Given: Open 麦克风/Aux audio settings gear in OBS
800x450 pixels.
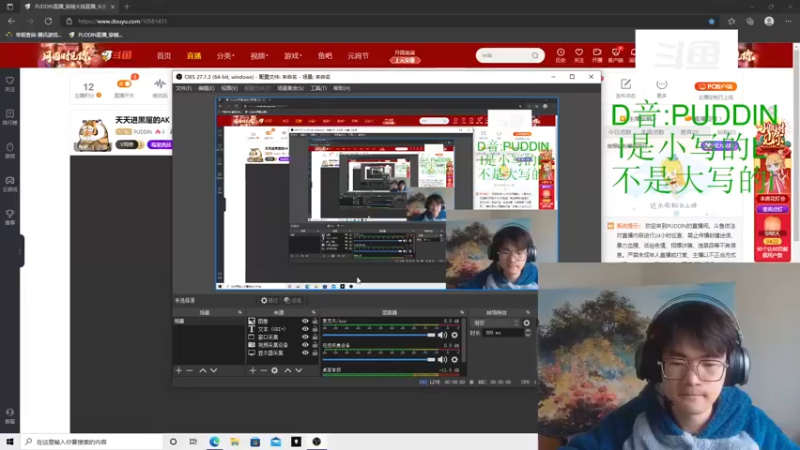Looking at the screenshot, I should (x=455, y=335).
